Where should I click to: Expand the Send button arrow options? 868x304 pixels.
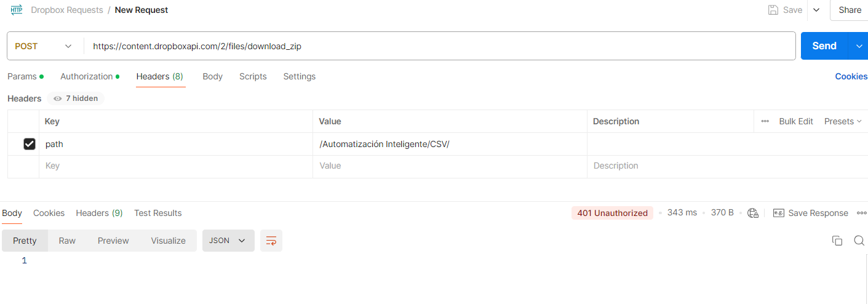pyautogui.click(x=859, y=46)
